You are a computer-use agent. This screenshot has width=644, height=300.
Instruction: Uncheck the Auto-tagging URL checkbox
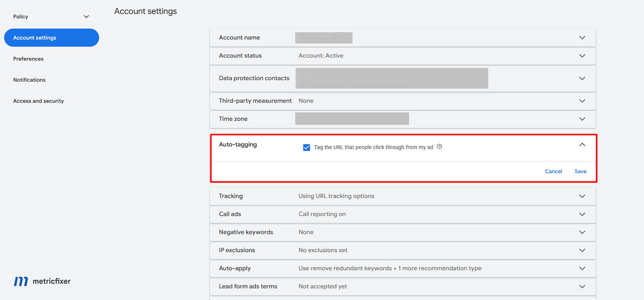(306, 147)
